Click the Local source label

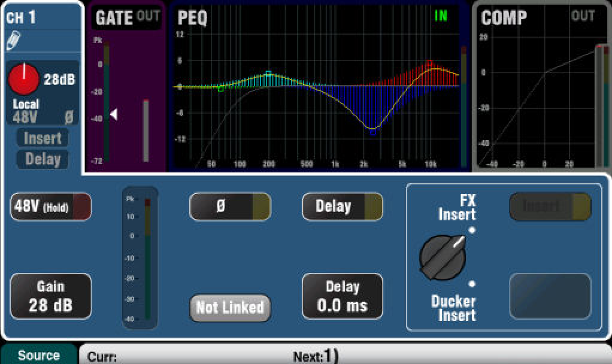click(x=26, y=104)
